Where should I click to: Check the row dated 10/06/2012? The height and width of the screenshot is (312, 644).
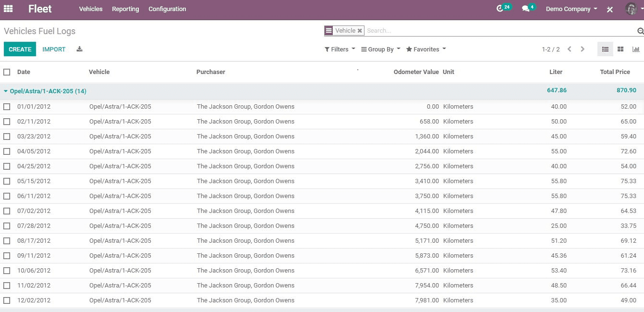tap(7, 271)
